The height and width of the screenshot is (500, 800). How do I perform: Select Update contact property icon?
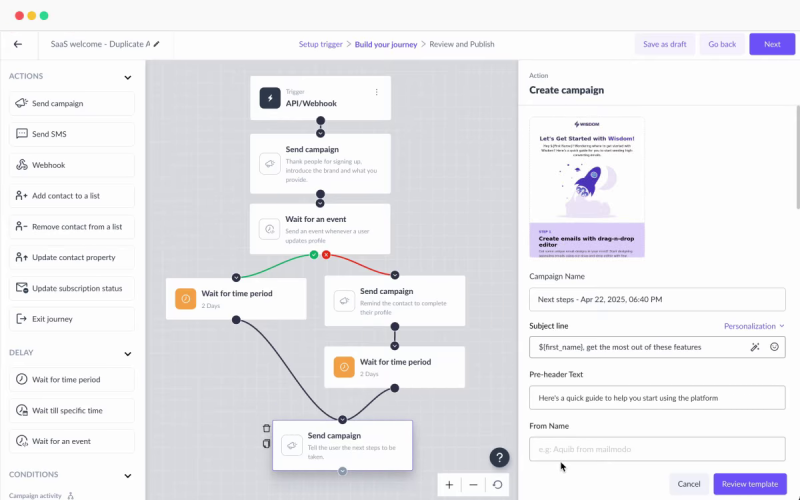click(x=21, y=257)
